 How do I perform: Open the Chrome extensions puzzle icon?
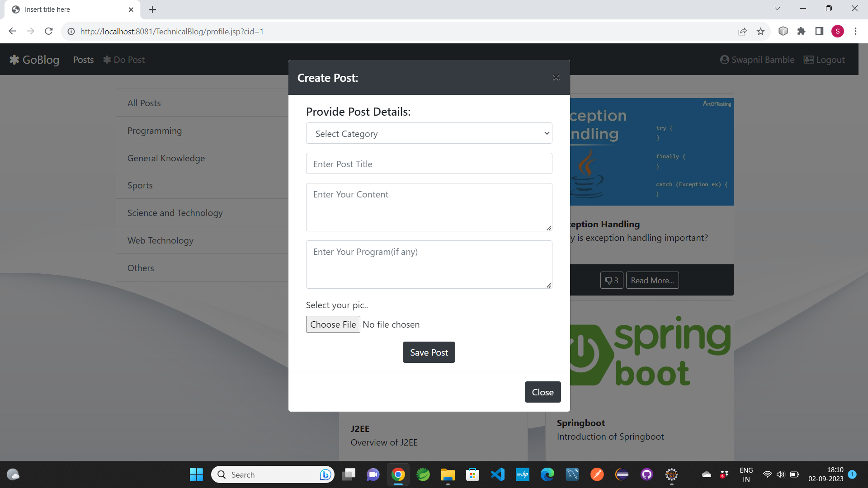801,31
